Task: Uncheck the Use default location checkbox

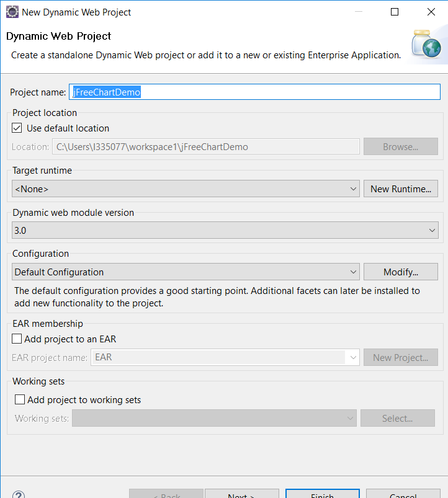Action: pos(17,128)
